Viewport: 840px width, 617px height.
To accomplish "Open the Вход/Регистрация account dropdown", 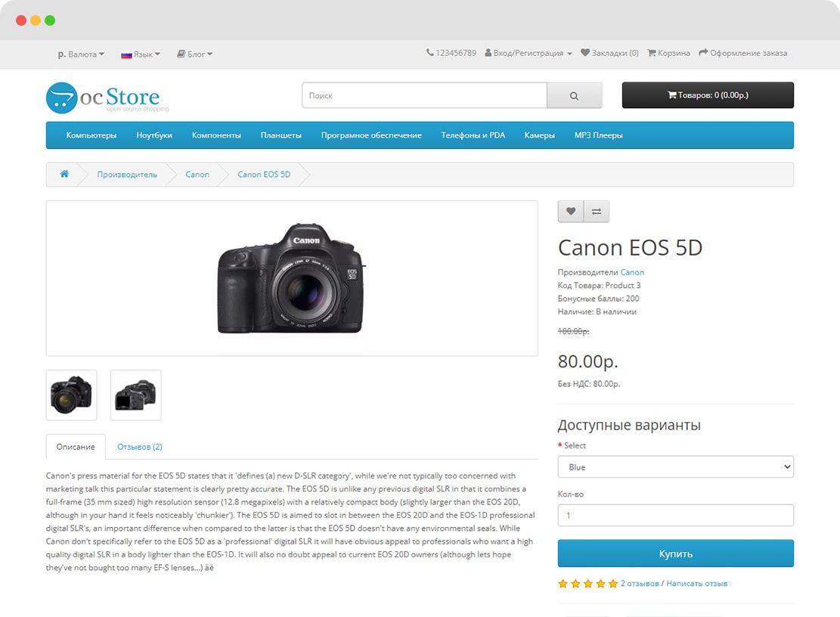I will click(x=528, y=53).
